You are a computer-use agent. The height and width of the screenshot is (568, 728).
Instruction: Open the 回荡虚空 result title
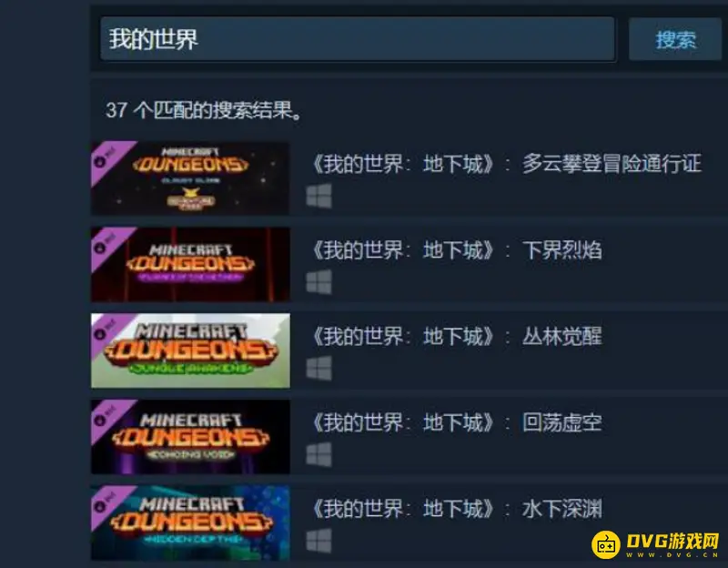457,423
